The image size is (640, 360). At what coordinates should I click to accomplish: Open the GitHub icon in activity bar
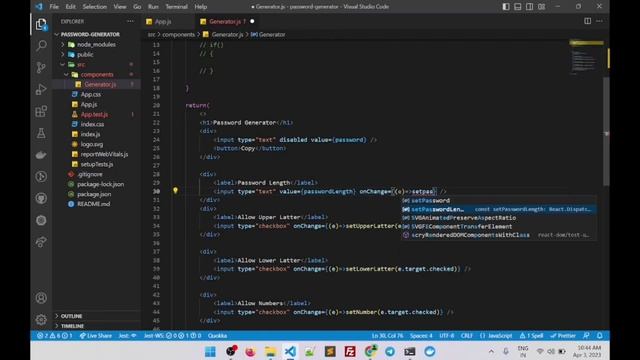(x=41, y=198)
